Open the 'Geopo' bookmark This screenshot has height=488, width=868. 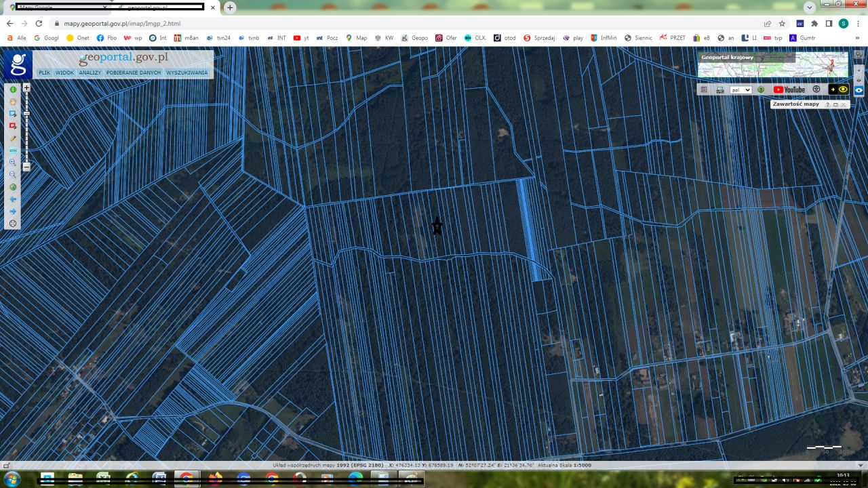pos(414,38)
